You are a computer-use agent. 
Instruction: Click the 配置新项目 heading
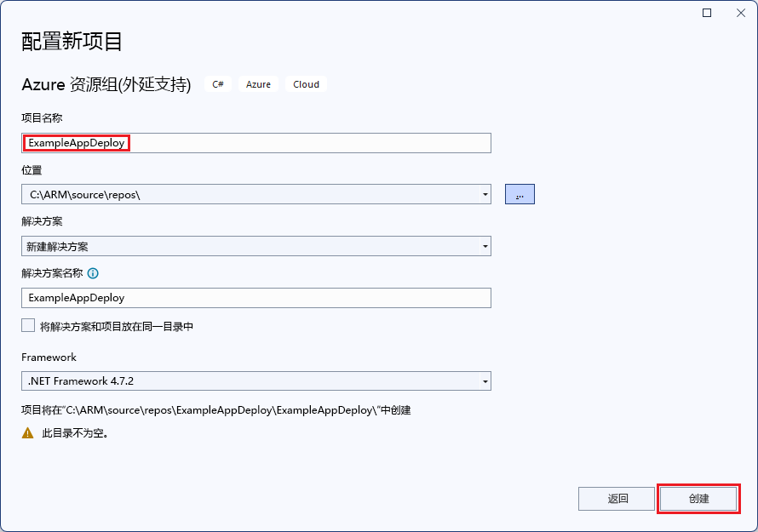coord(72,42)
